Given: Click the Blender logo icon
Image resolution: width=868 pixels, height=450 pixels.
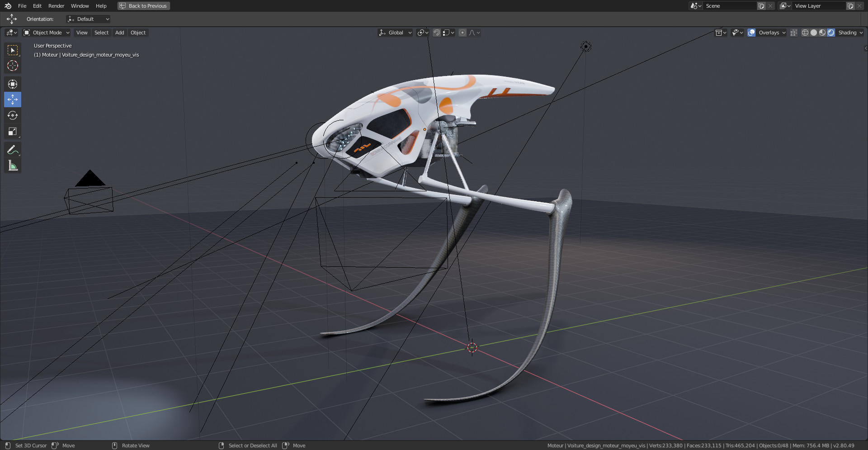Looking at the screenshot, I should coord(8,6).
